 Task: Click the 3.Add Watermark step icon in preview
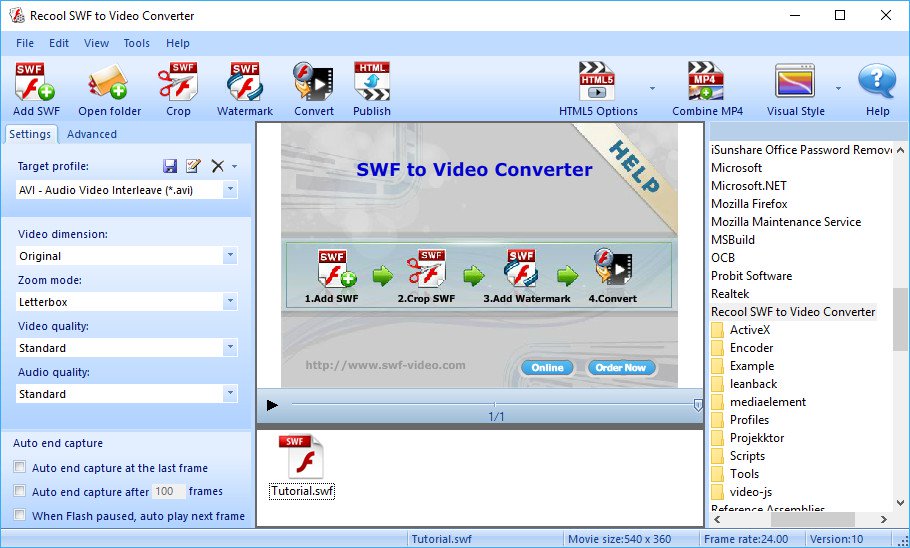click(x=521, y=268)
